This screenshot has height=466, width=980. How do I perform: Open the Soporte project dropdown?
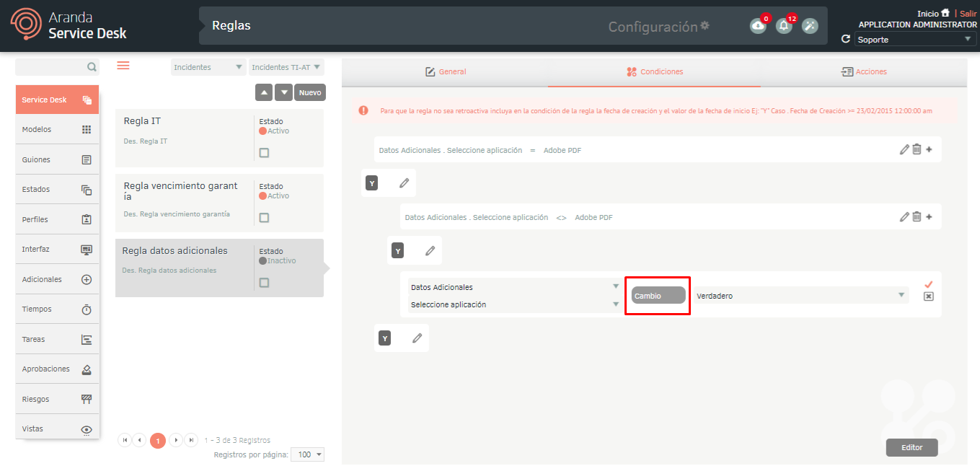click(915, 40)
